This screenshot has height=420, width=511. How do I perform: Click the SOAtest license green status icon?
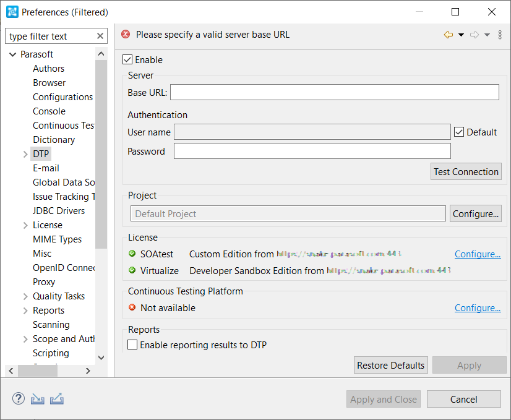pyautogui.click(x=132, y=254)
